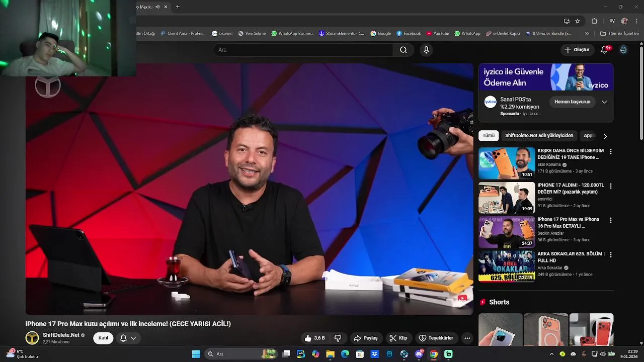Open the ARKA SOKAKLAR 625. BÖLÜM video
Viewport: 644px width, 362px height.
[507, 266]
